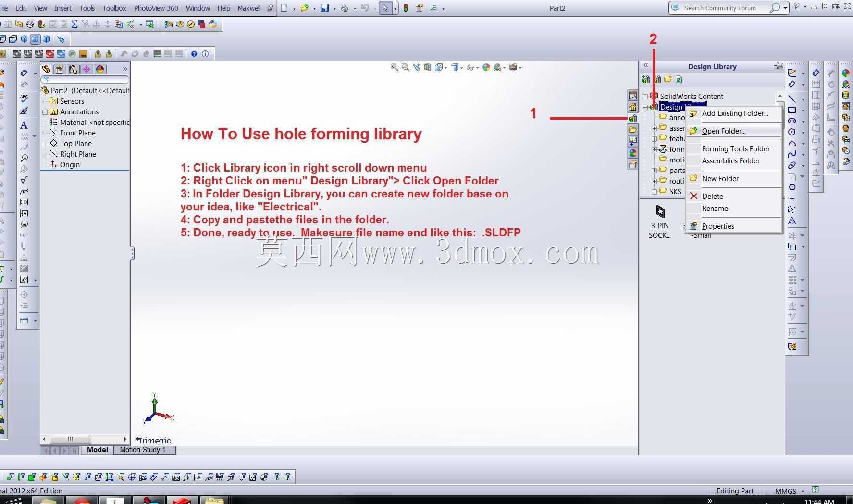Click the Create New Folder icon in Design Library
This screenshot has width=853, height=504.
tap(668, 79)
